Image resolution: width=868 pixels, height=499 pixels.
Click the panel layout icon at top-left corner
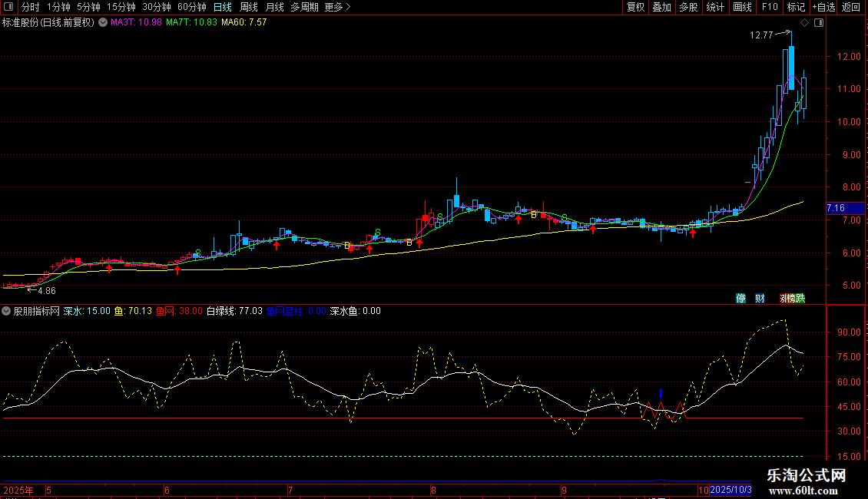[8, 7]
